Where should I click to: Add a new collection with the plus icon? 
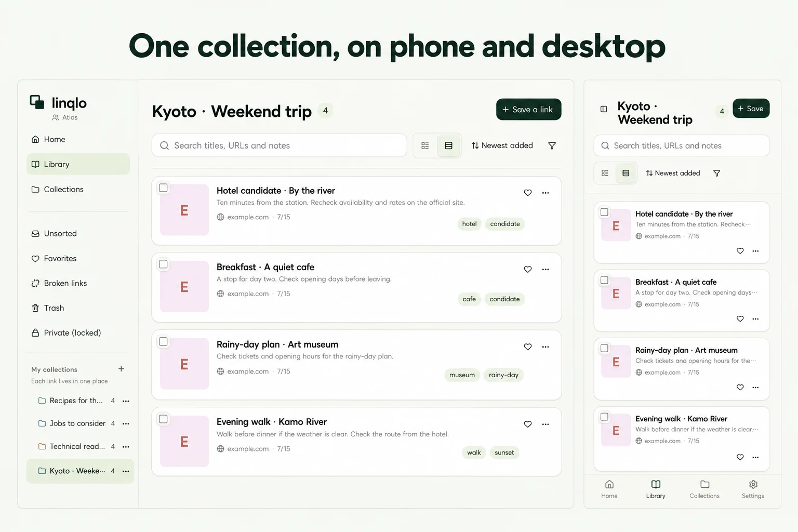(121, 369)
